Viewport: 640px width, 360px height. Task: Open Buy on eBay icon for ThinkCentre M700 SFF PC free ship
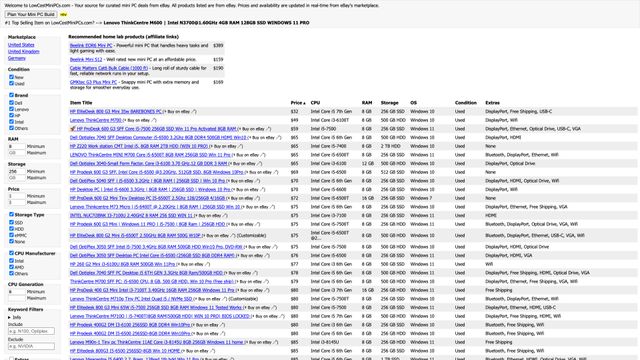[266, 282]
